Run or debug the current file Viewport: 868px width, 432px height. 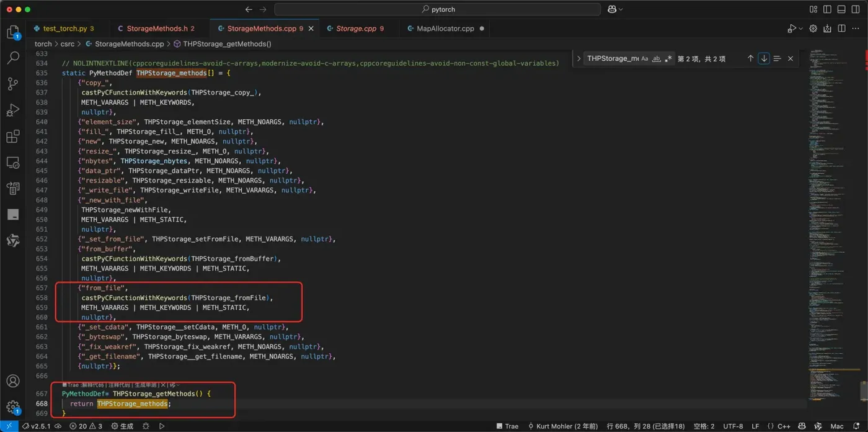792,29
